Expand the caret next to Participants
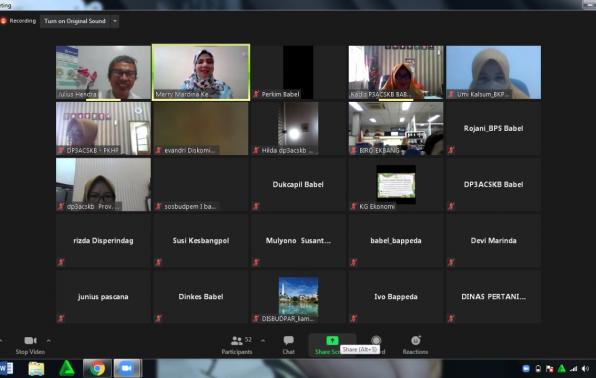The width and height of the screenshot is (596, 378). click(x=263, y=340)
